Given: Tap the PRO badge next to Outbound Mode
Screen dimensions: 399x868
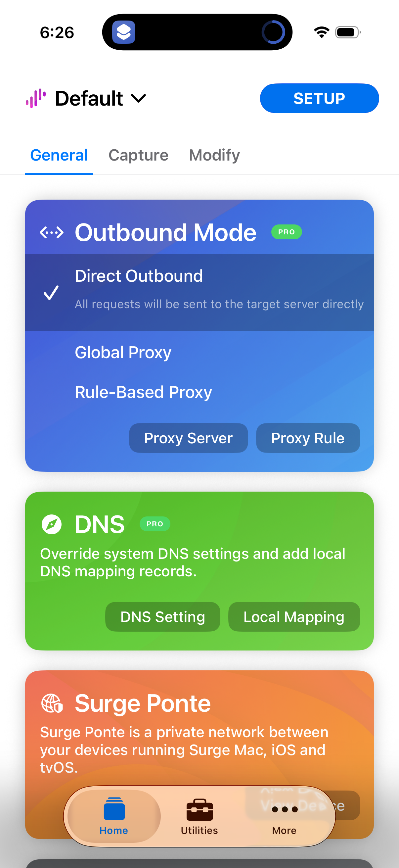Looking at the screenshot, I should pos(287,232).
